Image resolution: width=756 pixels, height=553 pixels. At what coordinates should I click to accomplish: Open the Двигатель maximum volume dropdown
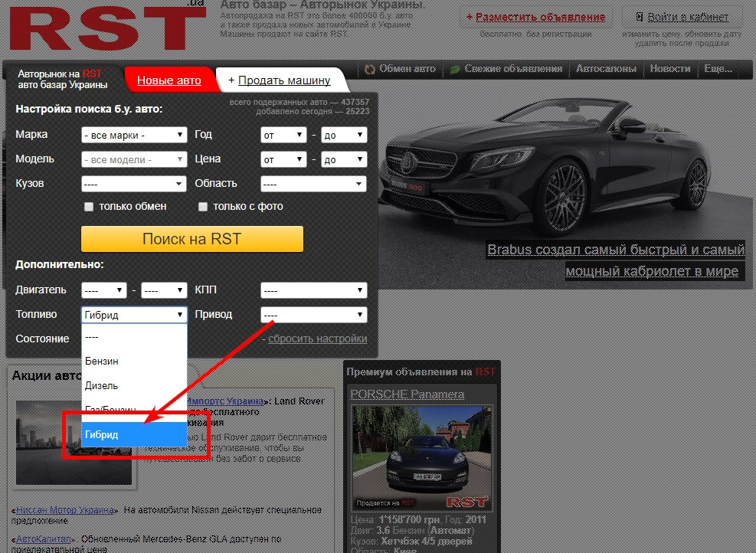coord(165,291)
